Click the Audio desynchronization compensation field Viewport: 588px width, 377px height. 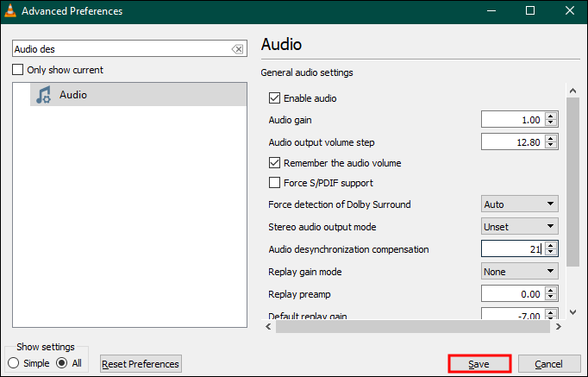pyautogui.click(x=512, y=249)
